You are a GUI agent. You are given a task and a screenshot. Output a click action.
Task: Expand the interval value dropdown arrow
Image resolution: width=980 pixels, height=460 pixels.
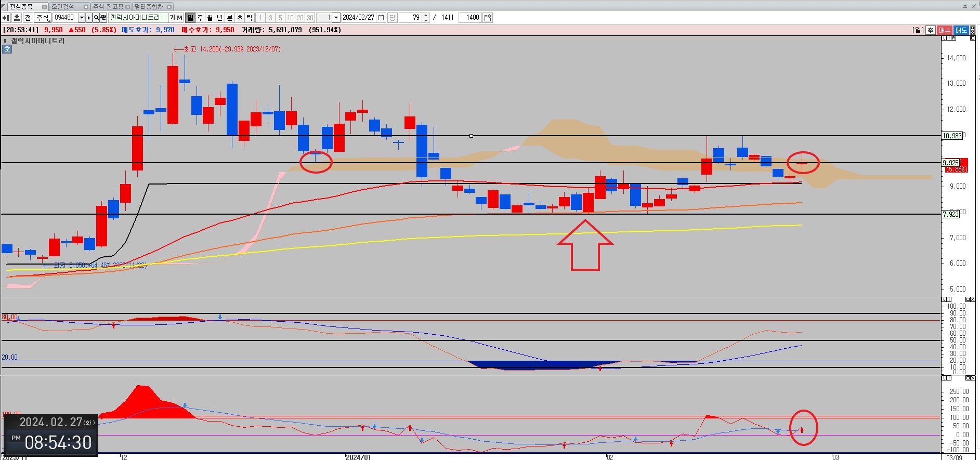pyautogui.click(x=336, y=18)
